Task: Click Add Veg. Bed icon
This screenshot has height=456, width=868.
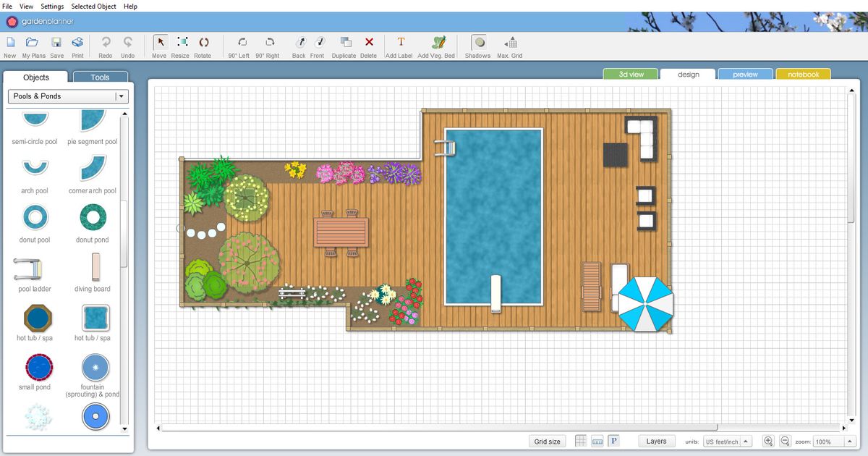Action: [x=437, y=43]
